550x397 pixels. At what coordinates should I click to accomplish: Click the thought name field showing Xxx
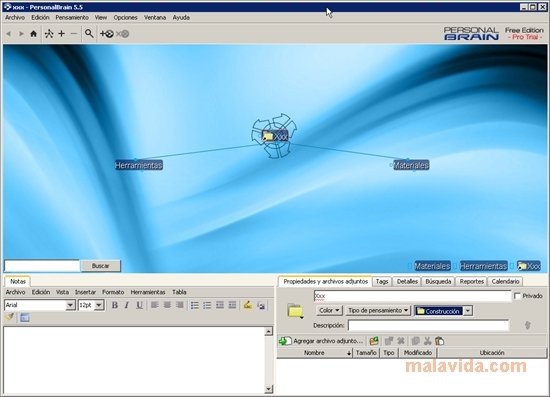[412, 296]
